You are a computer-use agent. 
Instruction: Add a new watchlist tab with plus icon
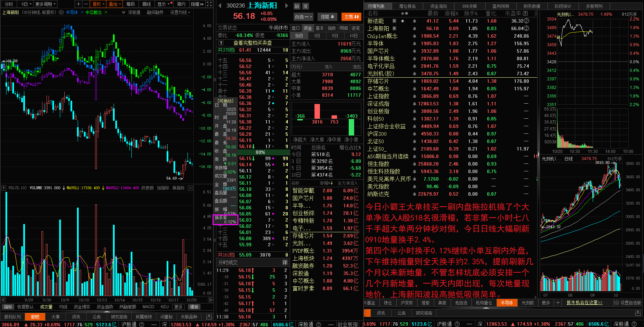point(558,303)
